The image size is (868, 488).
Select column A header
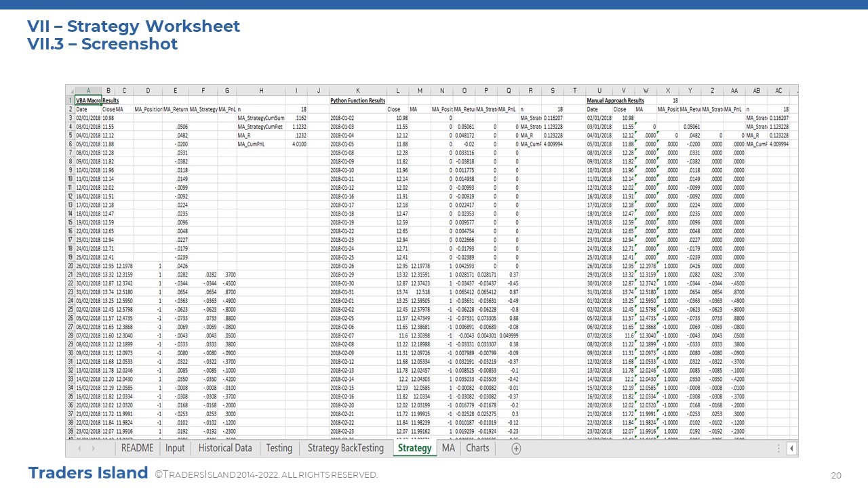(x=87, y=91)
